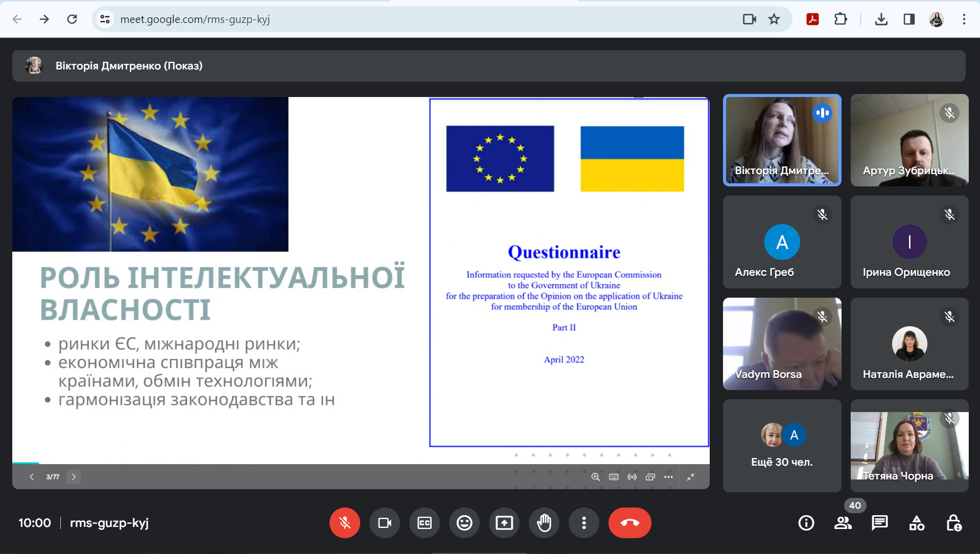Click the participant count badge 40
The width and height of the screenshot is (980, 554).
[855, 505]
